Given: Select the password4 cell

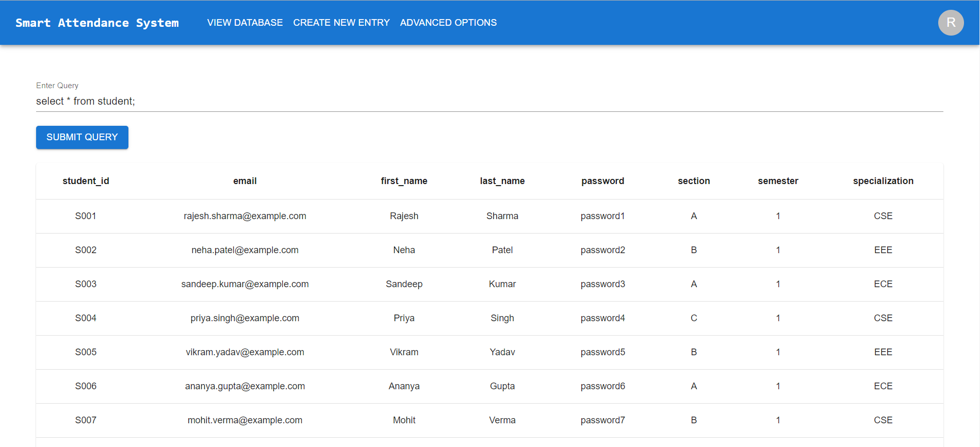Looking at the screenshot, I should pyautogui.click(x=602, y=318).
